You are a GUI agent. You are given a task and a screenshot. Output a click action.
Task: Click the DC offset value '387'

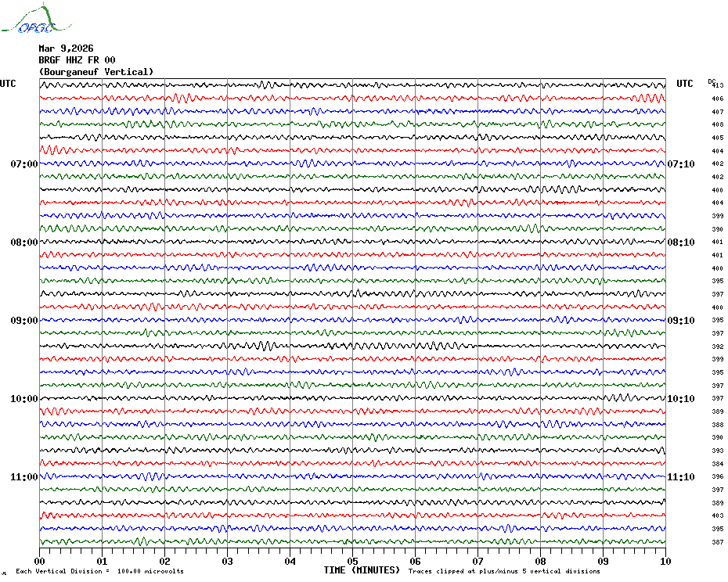click(718, 542)
